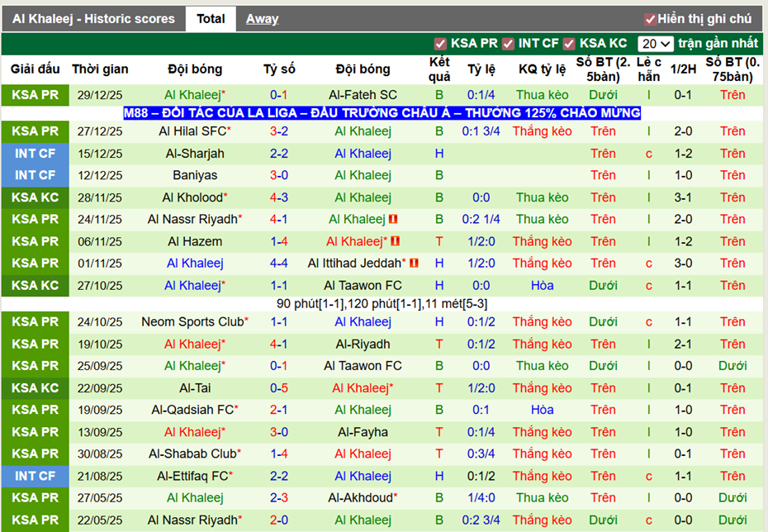Screen dimensions: 768x532
Task: Open Al Nassr Riyadh link dated 24/11/25
Action: tap(192, 219)
